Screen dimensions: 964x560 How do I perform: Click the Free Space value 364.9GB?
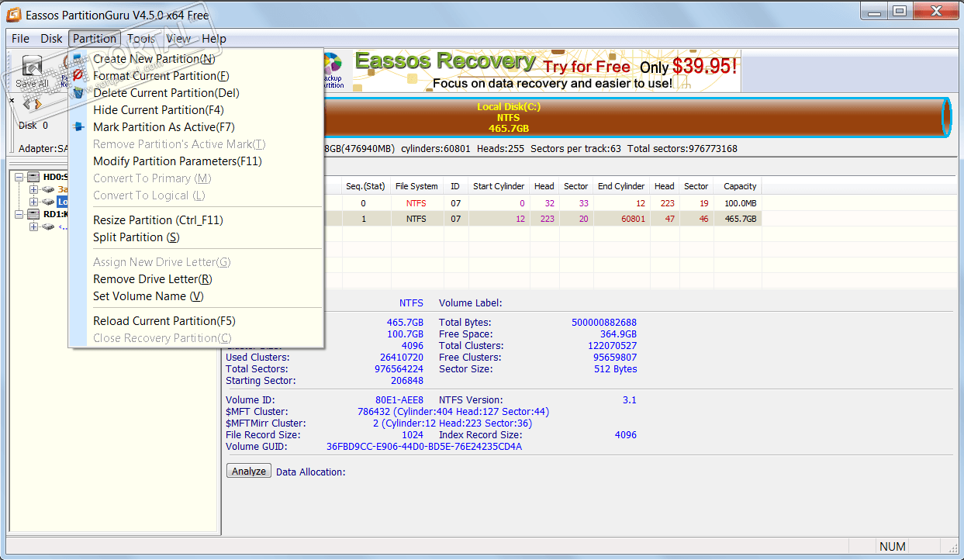pos(618,334)
